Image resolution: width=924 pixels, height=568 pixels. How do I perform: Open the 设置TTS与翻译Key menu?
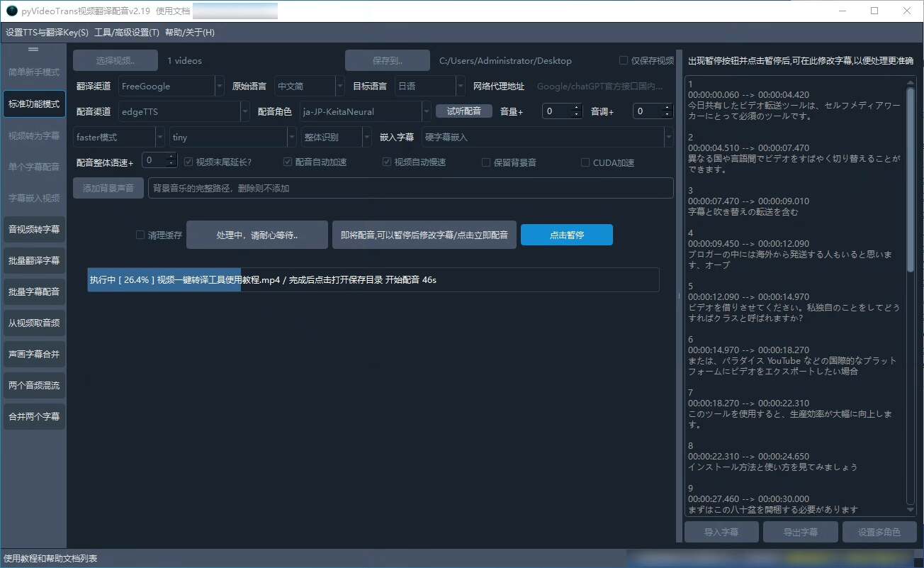(47, 33)
